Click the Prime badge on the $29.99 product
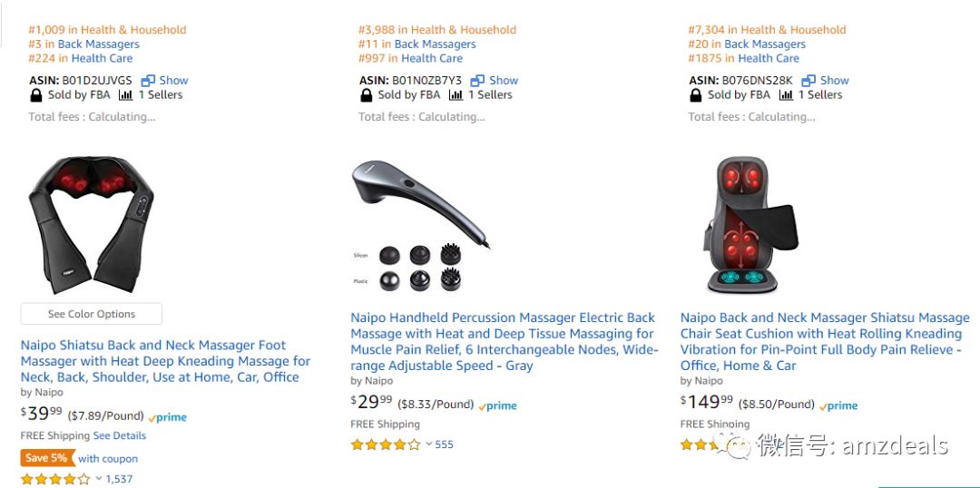Image resolution: width=980 pixels, height=488 pixels. tap(498, 406)
